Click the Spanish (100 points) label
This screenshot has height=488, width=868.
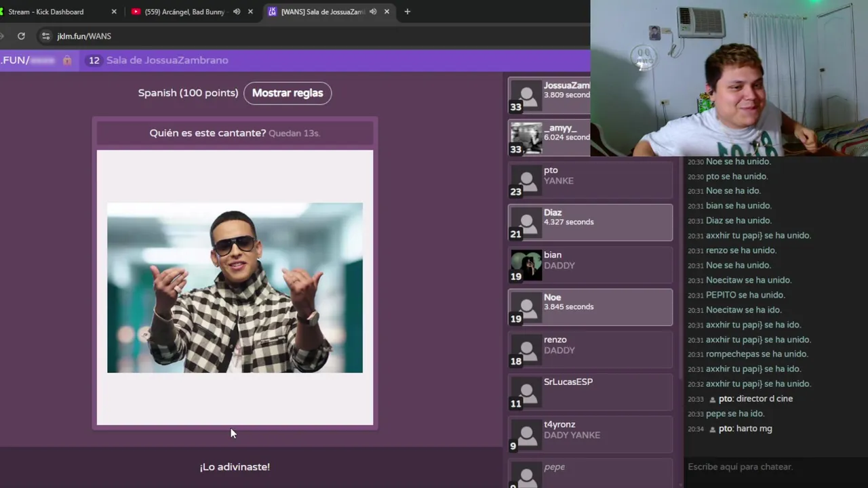pos(188,93)
